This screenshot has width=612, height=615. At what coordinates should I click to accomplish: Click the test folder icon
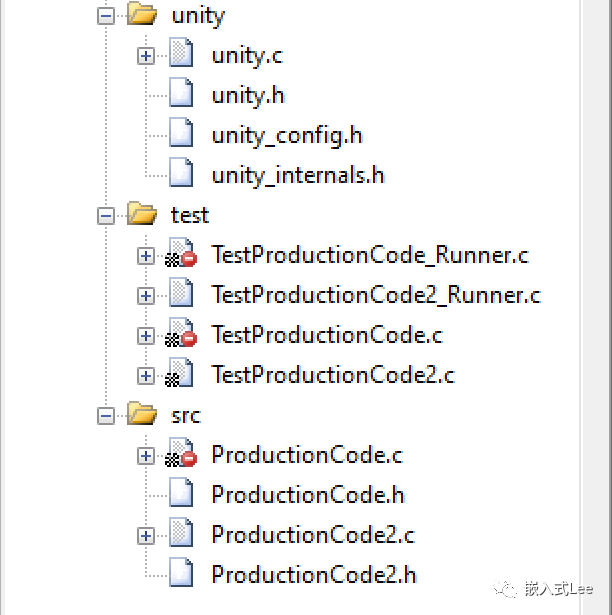[x=141, y=215]
